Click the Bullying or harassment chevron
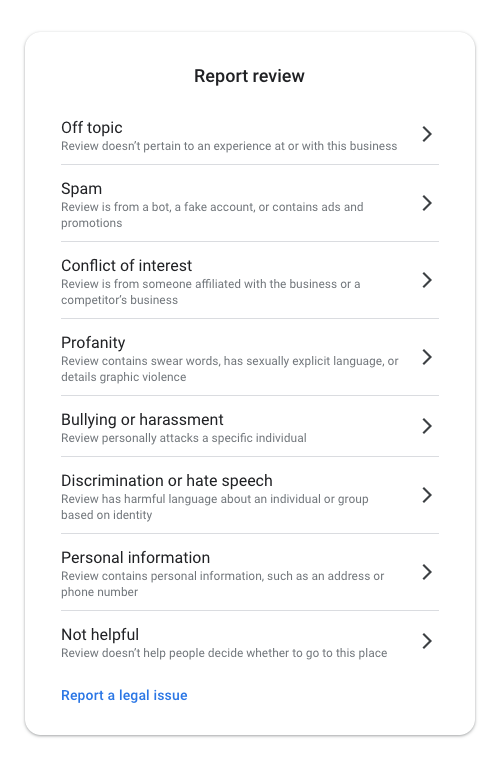Image resolution: width=502 pixels, height=769 pixels. [x=427, y=426]
